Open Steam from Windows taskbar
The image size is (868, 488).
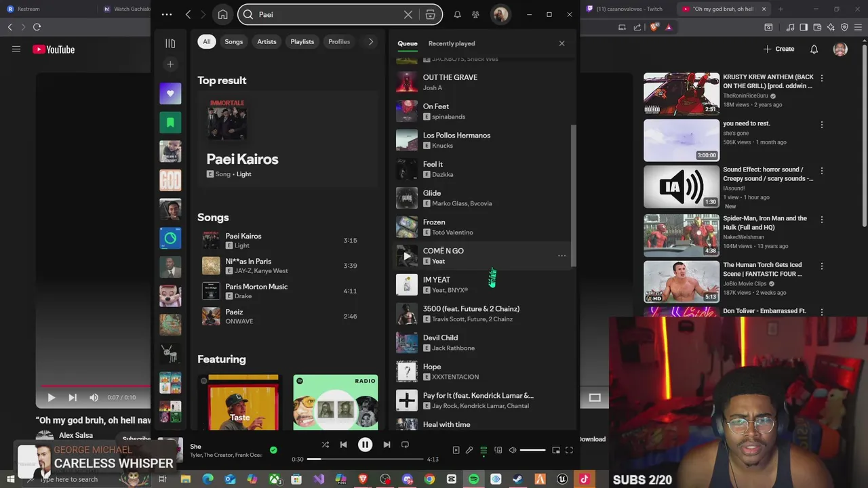tap(517, 479)
